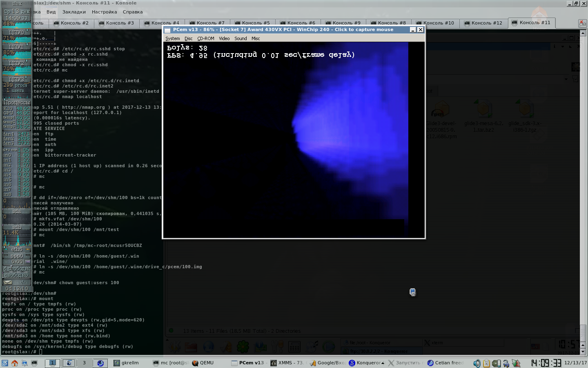This screenshot has height=368, width=588.
Task: Activate Cetian freed taskbar entry
Action: coord(445,363)
